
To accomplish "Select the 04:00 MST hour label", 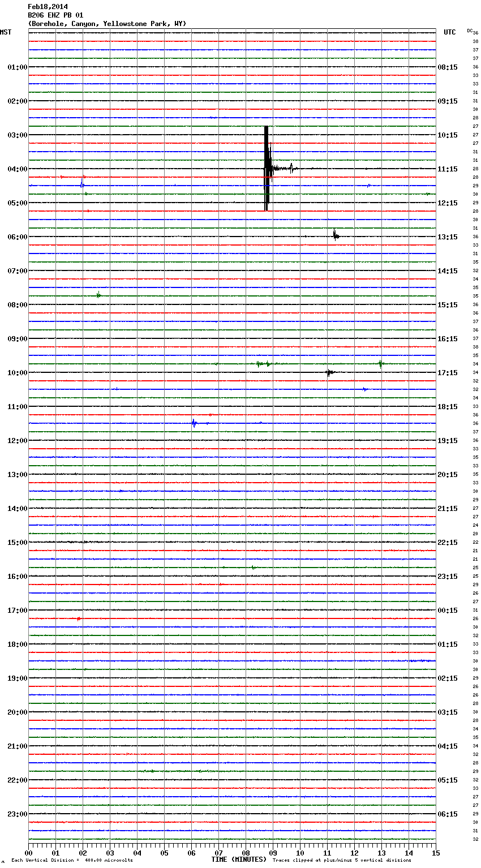I will pos(18,169).
